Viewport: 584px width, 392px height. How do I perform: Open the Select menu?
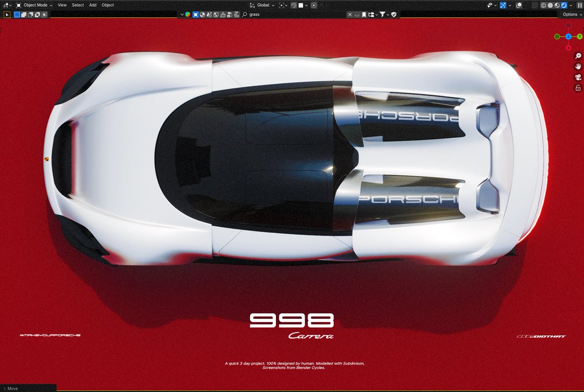pos(78,5)
